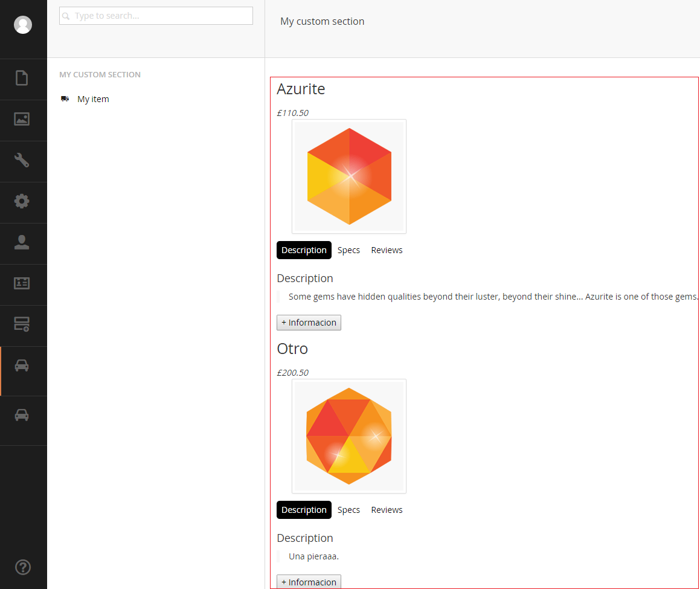Focus the Type to search field
Screen dimensions: 700x589
[x=156, y=16]
